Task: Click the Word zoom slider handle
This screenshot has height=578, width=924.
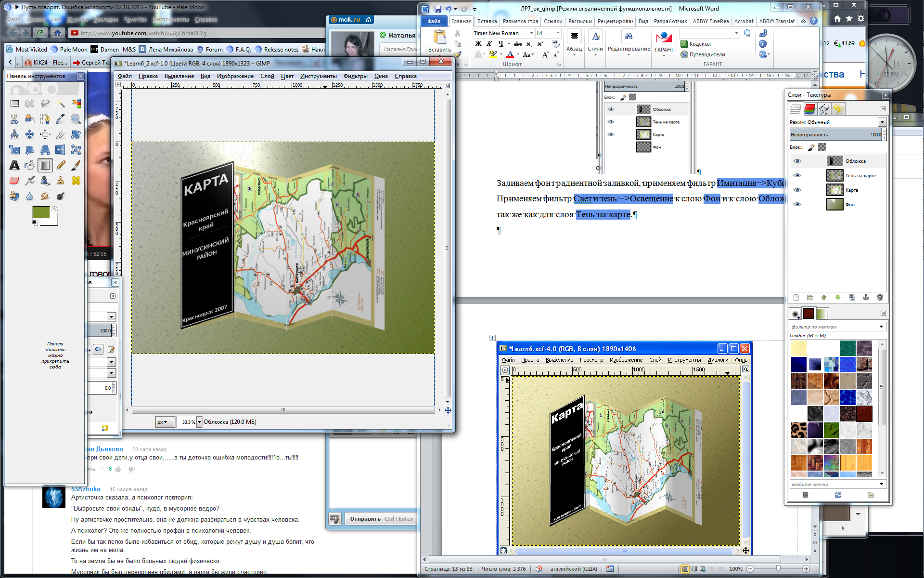Action: pos(778,569)
